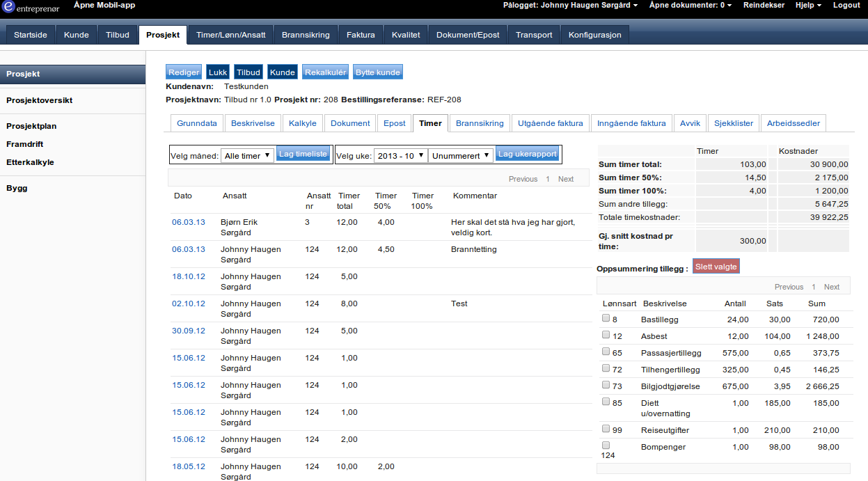Open the 18.10.12 time entry date link
This screenshot has height=481, width=868.
(189, 276)
